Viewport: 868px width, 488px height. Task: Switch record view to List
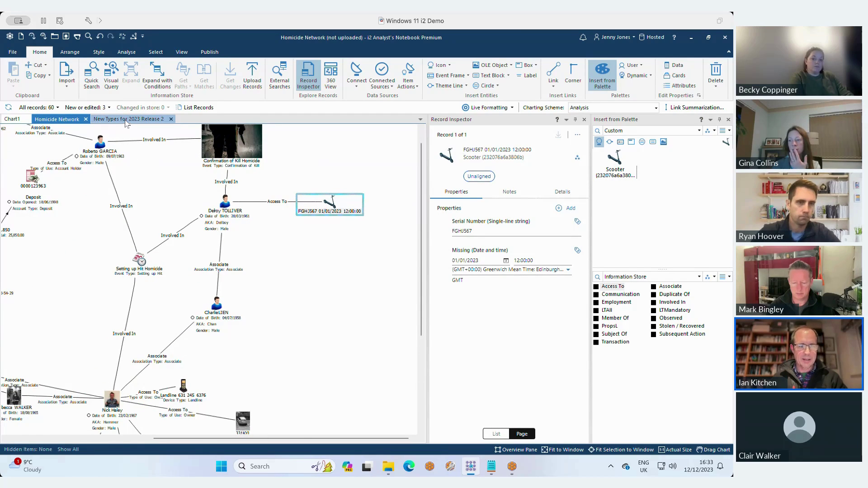(x=496, y=434)
